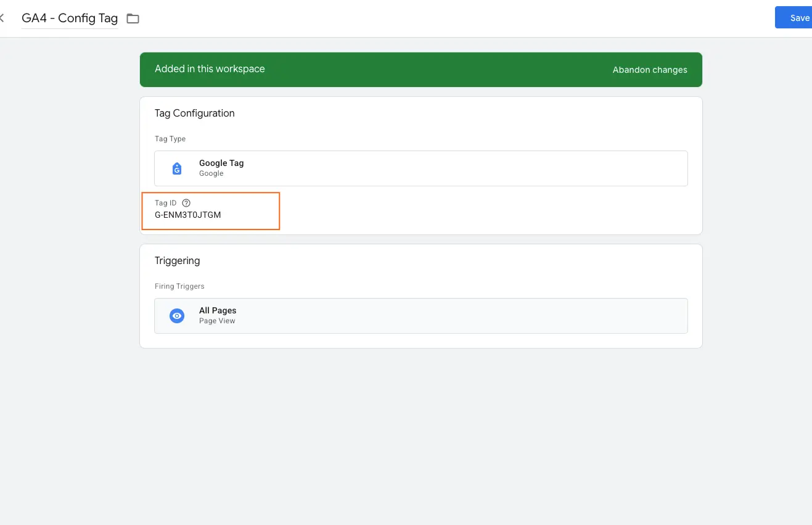Click the Tag Configuration heading

click(x=195, y=114)
